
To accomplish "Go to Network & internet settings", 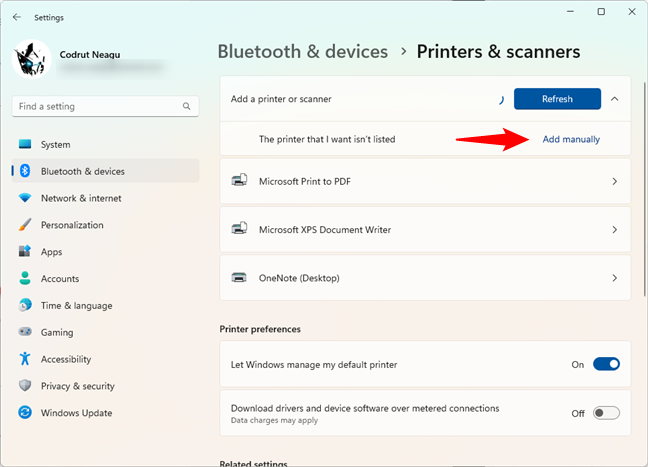I will 105,198.
